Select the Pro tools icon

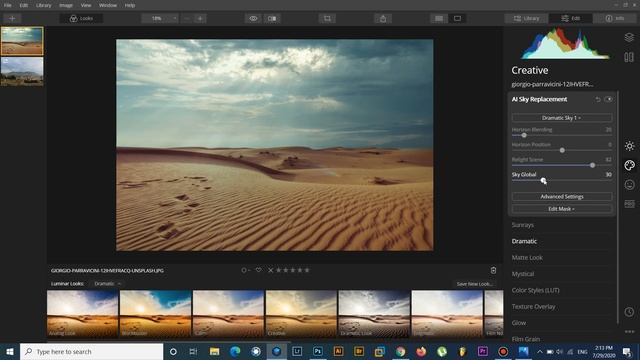point(629,204)
